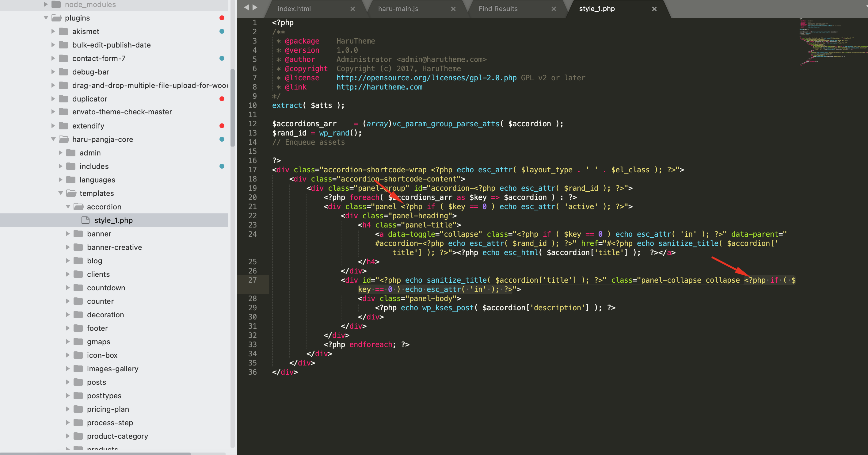This screenshot has width=868, height=455.
Task: Collapse the haru-pangja-core folder
Action: [x=53, y=139]
